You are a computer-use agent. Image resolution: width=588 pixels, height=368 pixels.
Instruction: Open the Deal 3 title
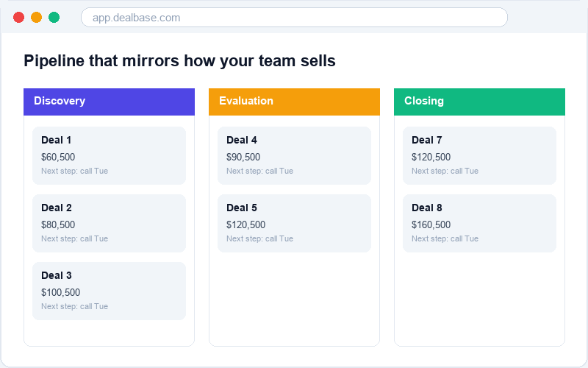(x=57, y=275)
